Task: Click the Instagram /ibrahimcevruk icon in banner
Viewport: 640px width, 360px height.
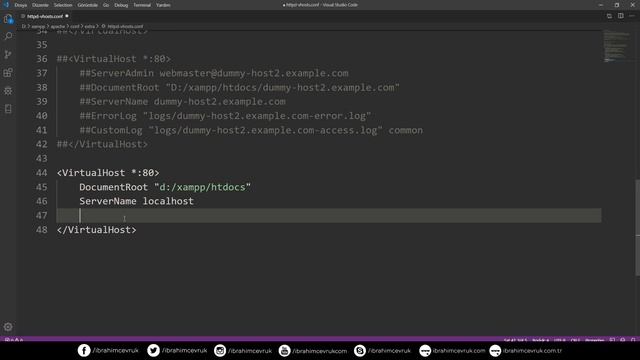Action: pos(220,351)
